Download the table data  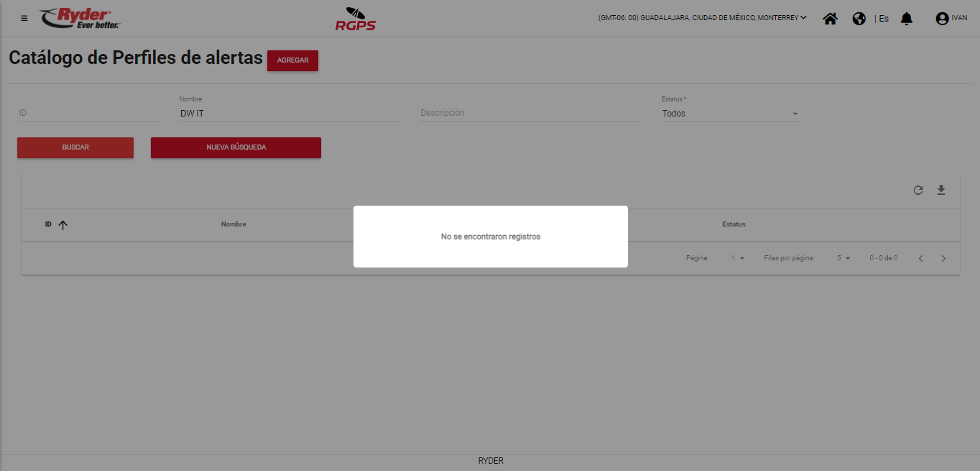click(x=941, y=191)
